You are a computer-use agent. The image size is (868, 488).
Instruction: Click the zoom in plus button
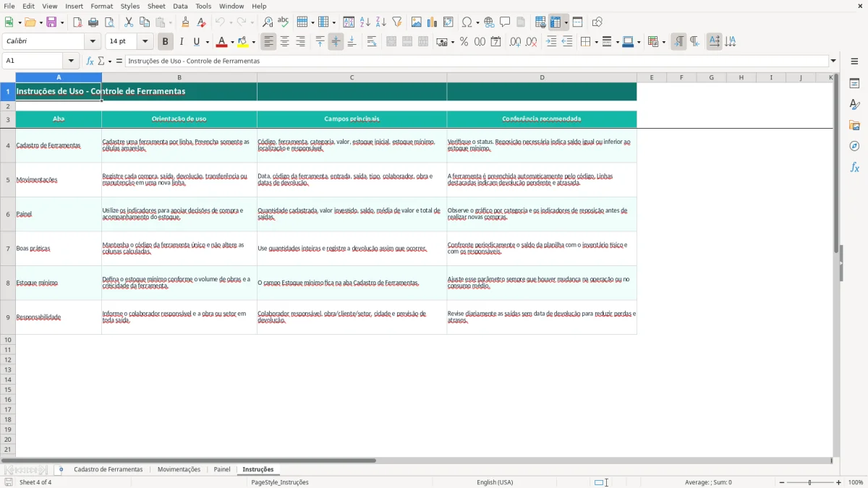click(x=839, y=482)
